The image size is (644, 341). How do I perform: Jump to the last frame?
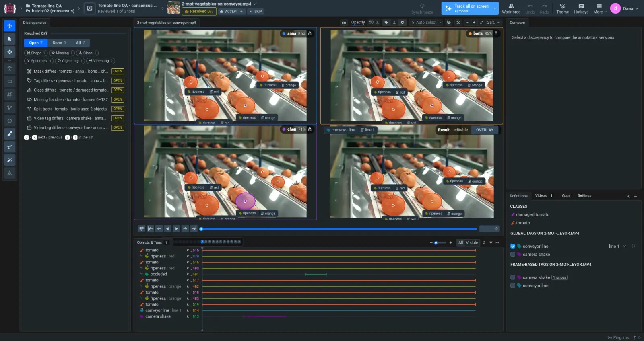[194, 229]
